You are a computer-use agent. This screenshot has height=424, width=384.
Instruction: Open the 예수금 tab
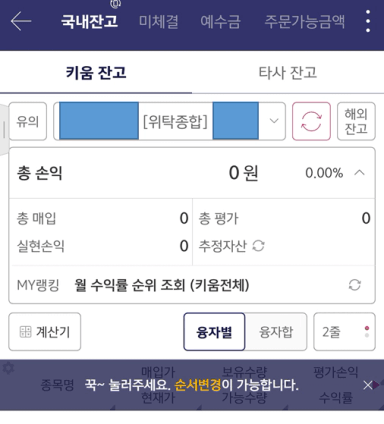pyautogui.click(x=220, y=22)
